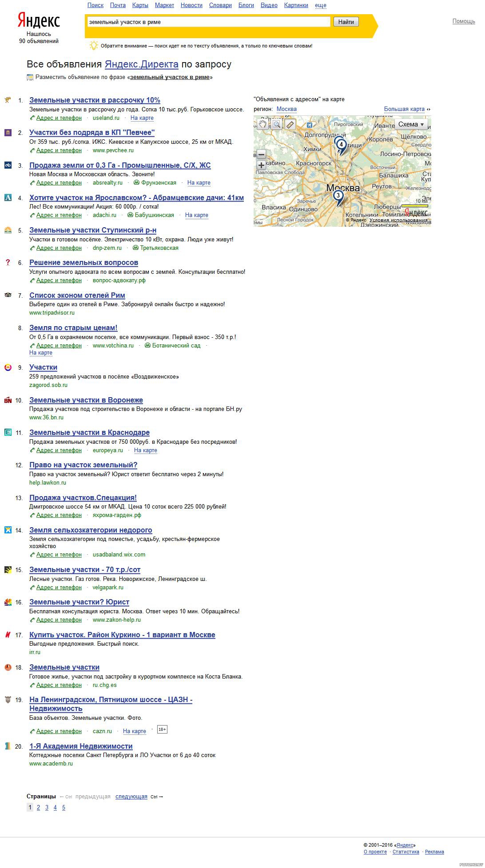Click the letter A favicon of Абрамцевские дачи ad
The image size is (485, 868).
8,197
